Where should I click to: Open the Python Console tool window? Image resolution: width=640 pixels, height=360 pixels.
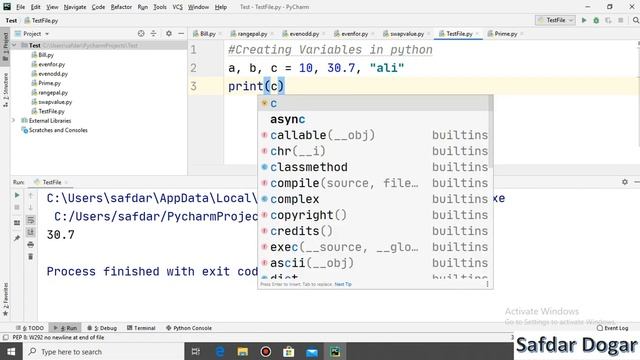tap(189, 328)
